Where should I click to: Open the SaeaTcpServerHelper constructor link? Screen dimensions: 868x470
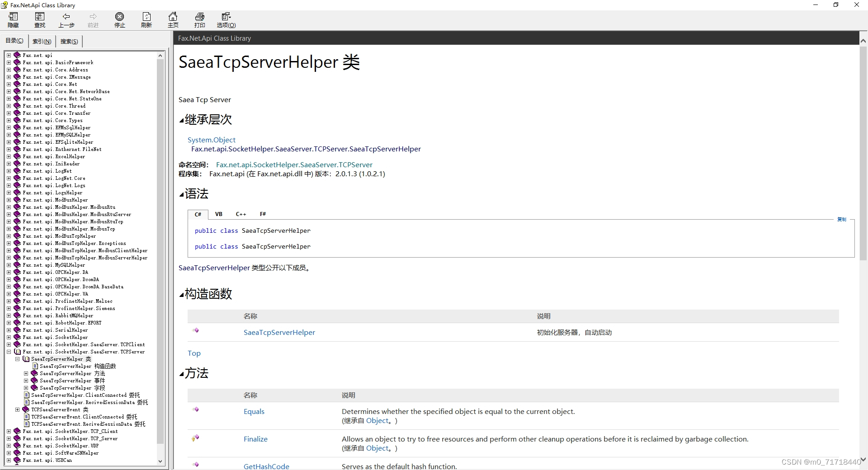click(x=279, y=333)
